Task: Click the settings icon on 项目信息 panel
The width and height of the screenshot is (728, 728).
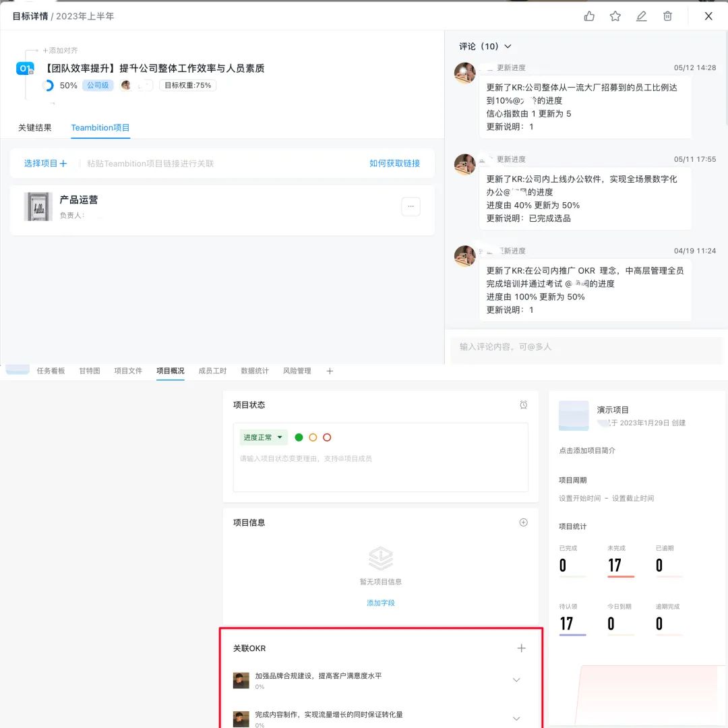Action: tap(523, 522)
